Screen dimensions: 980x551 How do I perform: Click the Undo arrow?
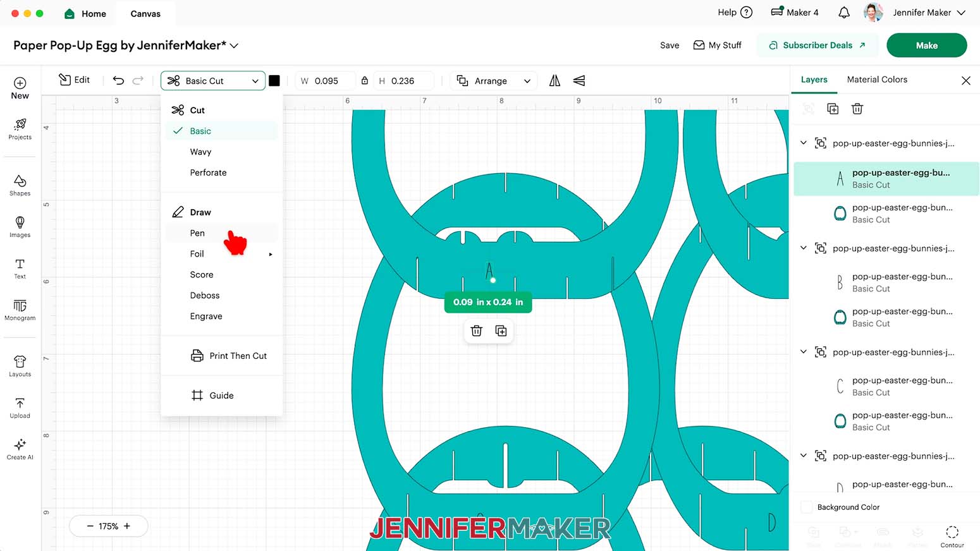click(x=118, y=80)
